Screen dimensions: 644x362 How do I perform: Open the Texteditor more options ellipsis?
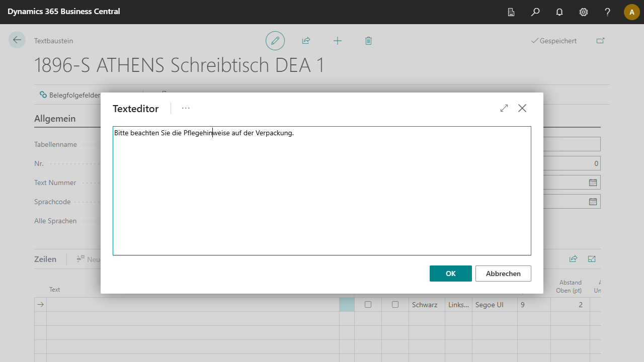186,108
